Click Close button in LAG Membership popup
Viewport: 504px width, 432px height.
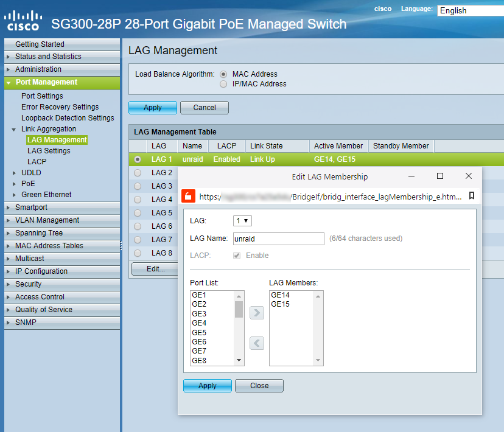[259, 386]
